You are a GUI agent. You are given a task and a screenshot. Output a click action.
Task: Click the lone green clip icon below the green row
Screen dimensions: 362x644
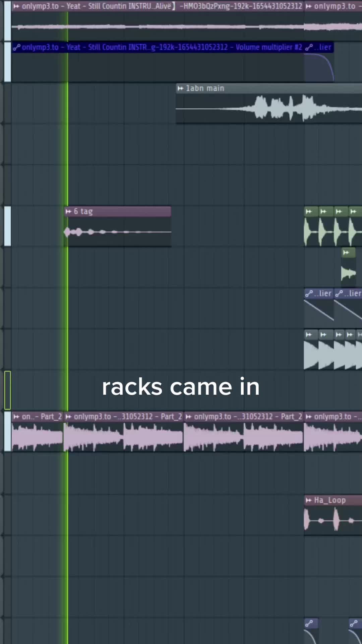tap(346, 253)
